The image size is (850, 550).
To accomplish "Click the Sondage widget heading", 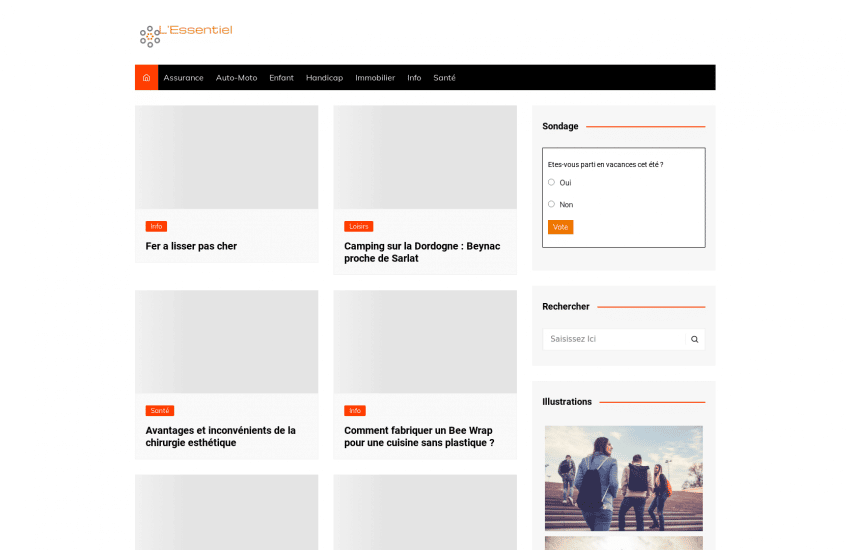I will (560, 126).
